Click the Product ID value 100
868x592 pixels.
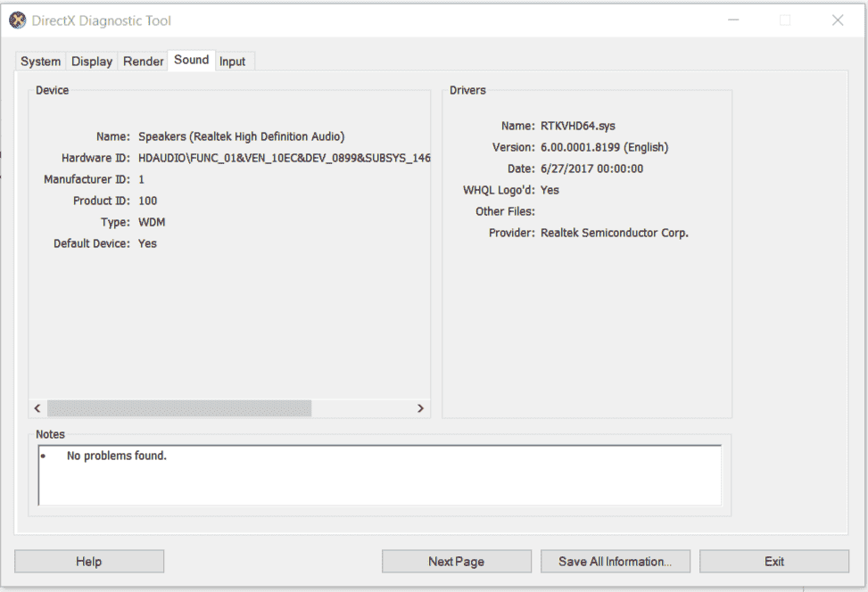(x=148, y=201)
